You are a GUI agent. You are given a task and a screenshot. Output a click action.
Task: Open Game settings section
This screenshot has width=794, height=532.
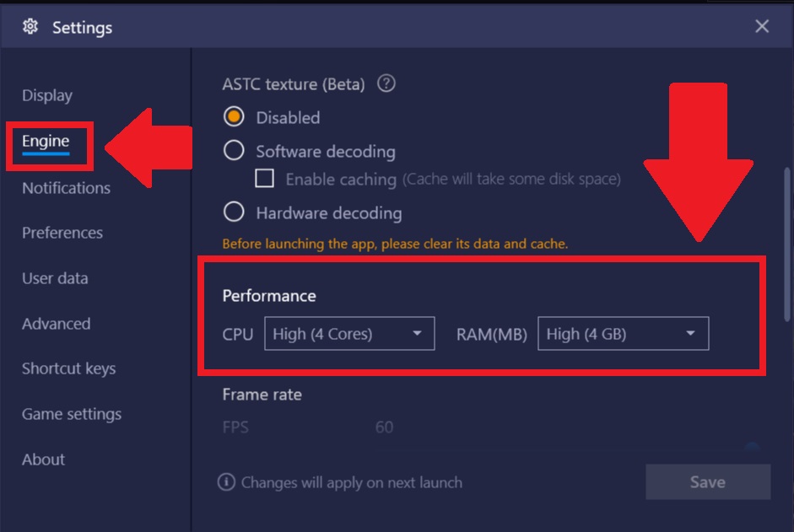click(72, 414)
